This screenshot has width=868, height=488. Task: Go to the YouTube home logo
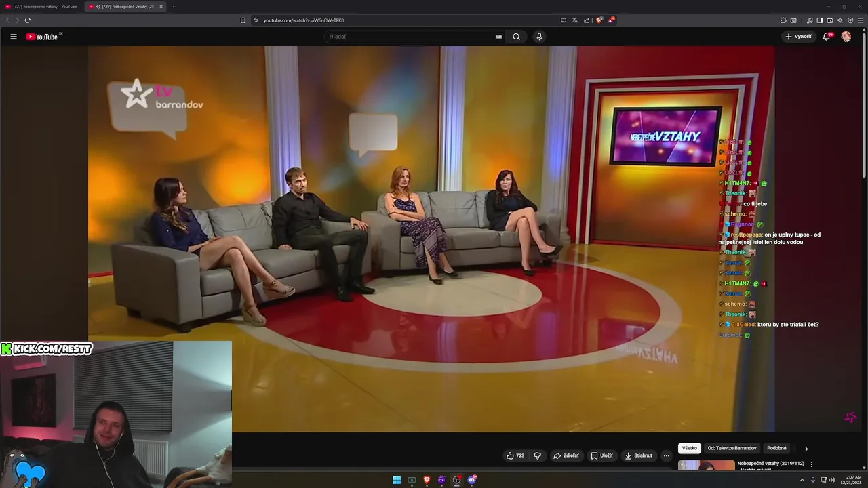[x=42, y=37]
